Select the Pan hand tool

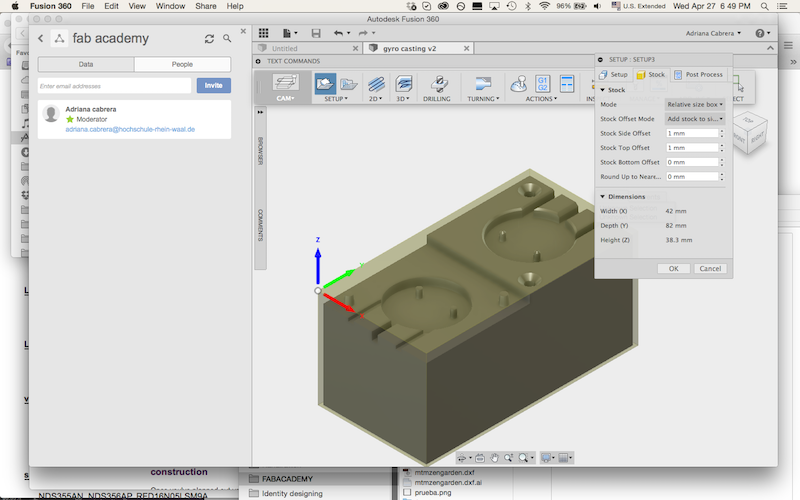tap(494, 458)
